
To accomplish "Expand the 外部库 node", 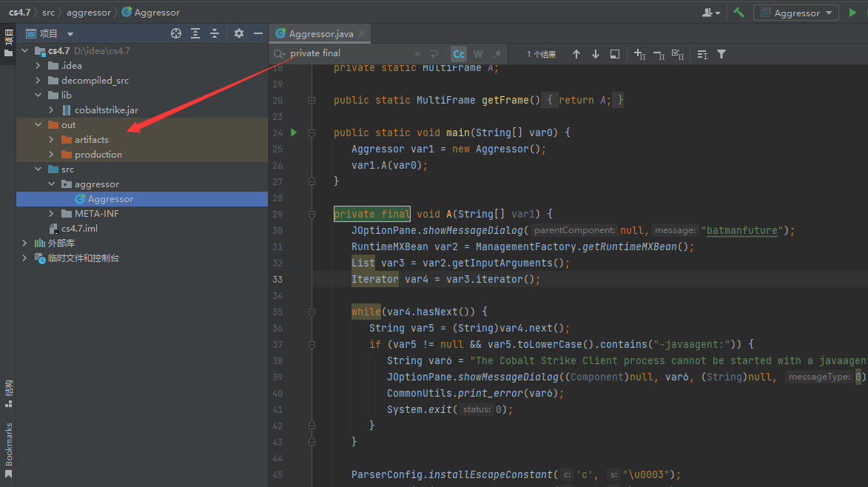I will tap(25, 243).
